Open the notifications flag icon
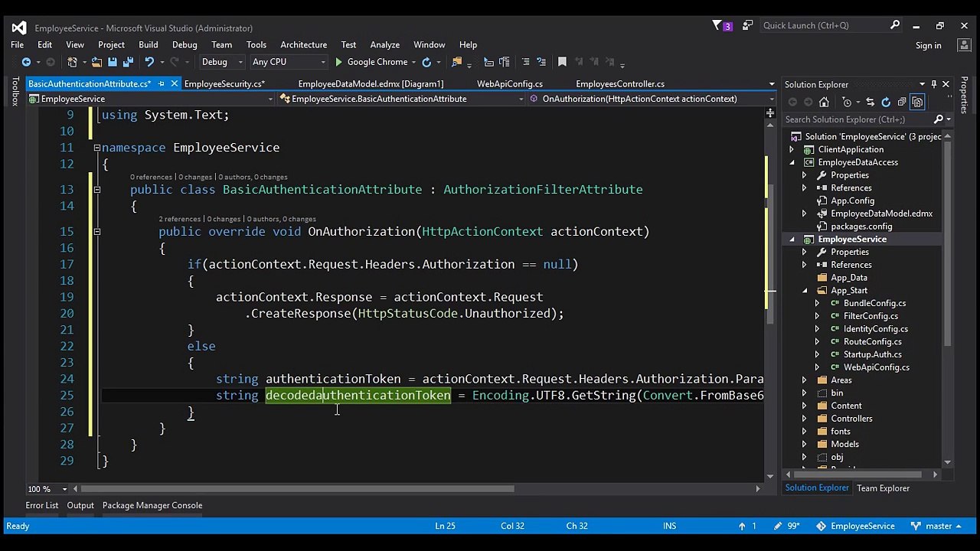Screen dimensions: 980x551 (x=718, y=26)
